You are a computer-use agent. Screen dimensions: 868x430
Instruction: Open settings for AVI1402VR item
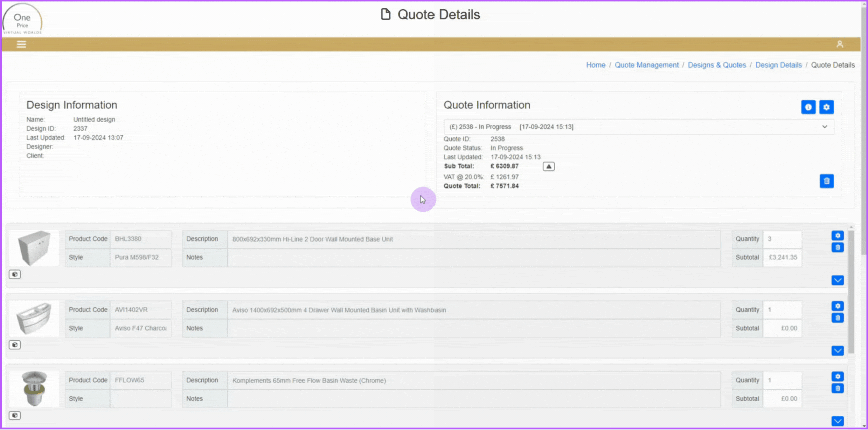coord(838,306)
